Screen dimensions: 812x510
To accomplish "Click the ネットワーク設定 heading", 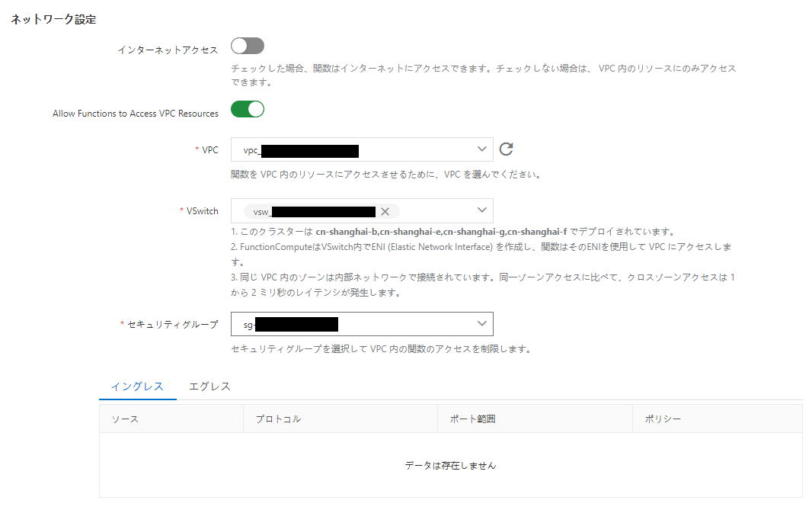I will (x=53, y=20).
